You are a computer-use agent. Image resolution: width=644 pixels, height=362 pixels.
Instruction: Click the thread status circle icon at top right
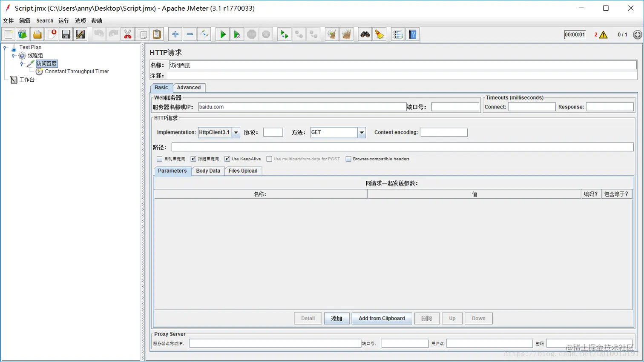637,35
